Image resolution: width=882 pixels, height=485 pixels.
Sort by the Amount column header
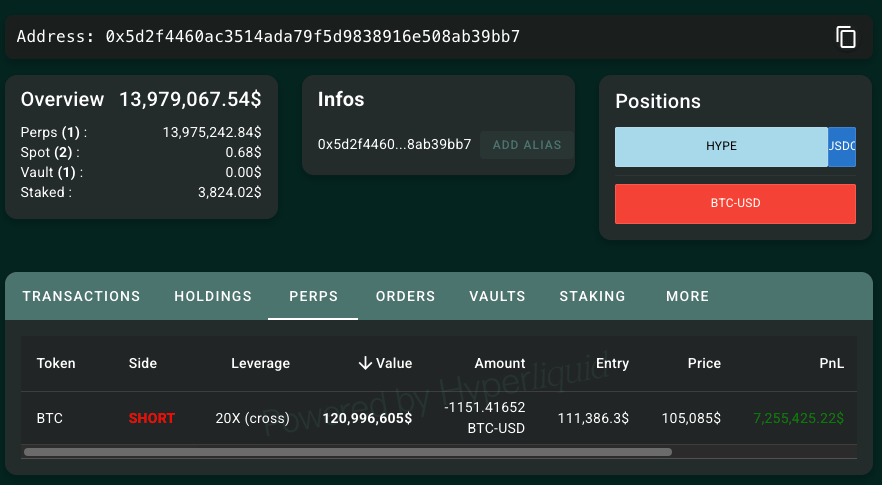pyautogui.click(x=500, y=363)
